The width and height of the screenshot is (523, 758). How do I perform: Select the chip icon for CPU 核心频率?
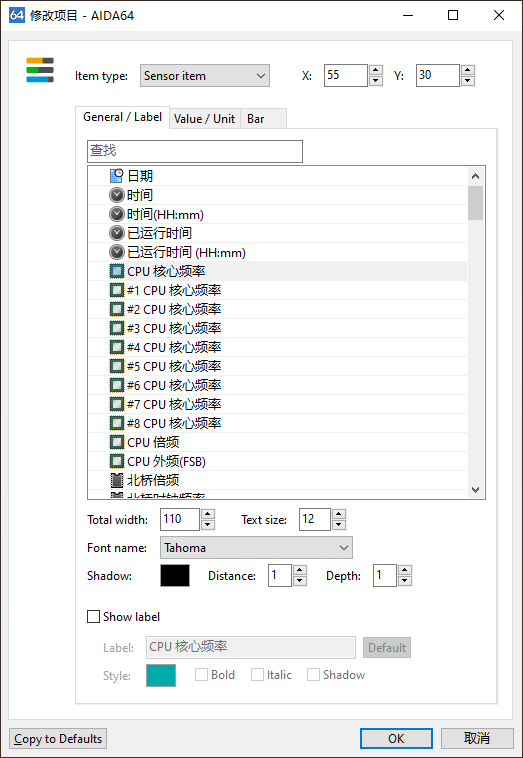tap(116, 271)
